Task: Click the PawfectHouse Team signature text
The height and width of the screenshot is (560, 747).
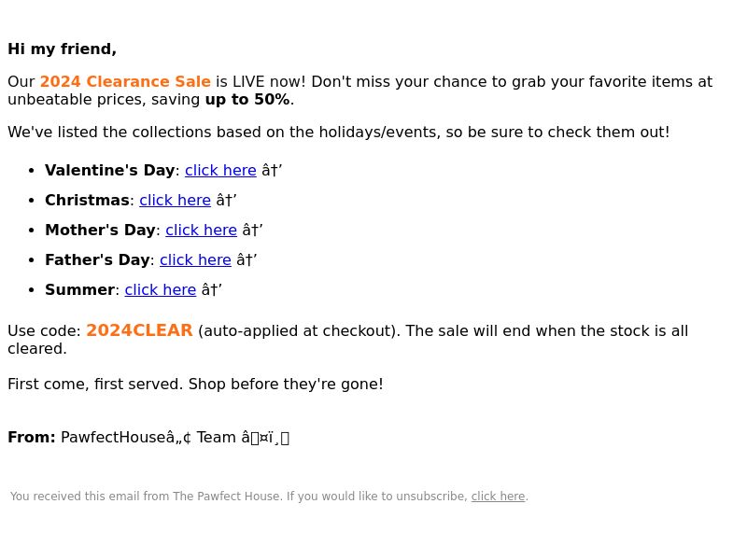Action: [175, 438]
